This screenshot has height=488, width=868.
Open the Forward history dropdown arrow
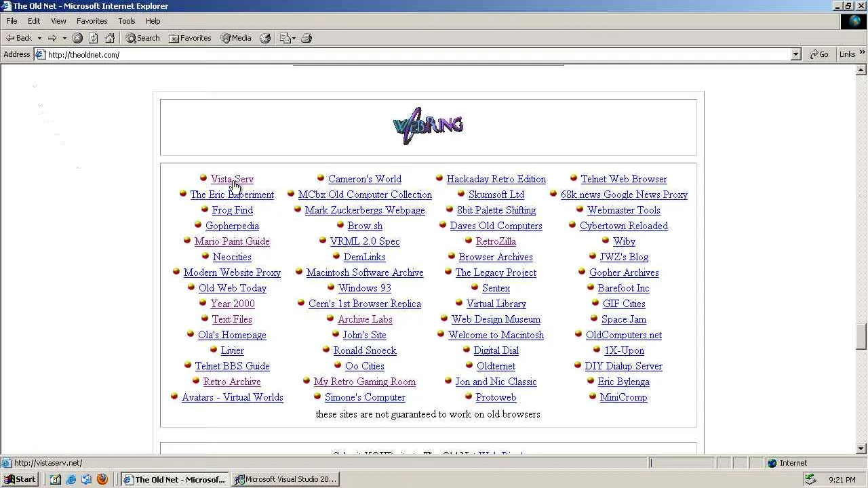(x=64, y=38)
